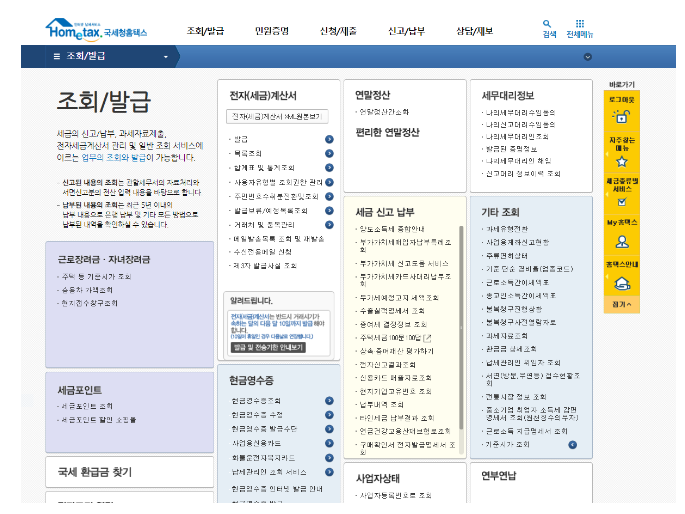Open 수신전용메일 신청 link
685x514 pixels.
[x=263, y=252]
